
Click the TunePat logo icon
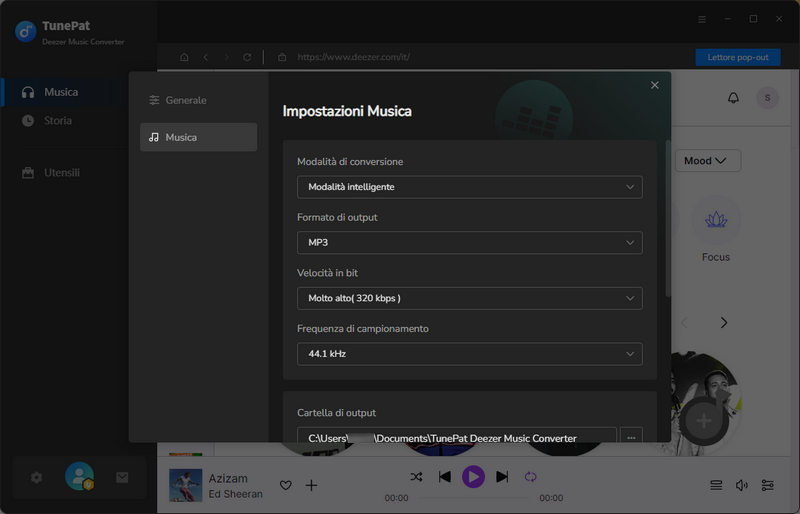[26, 32]
